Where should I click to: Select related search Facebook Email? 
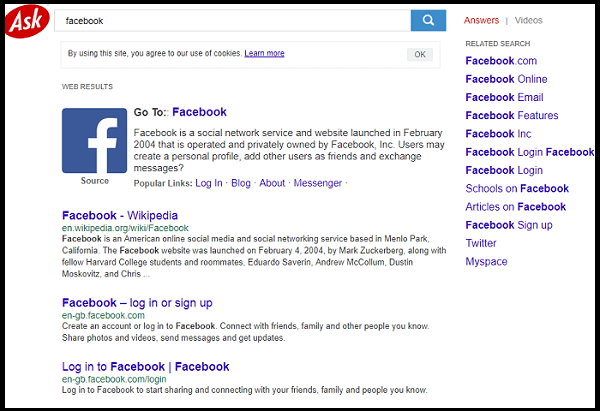pyautogui.click(x=504, y=97)
